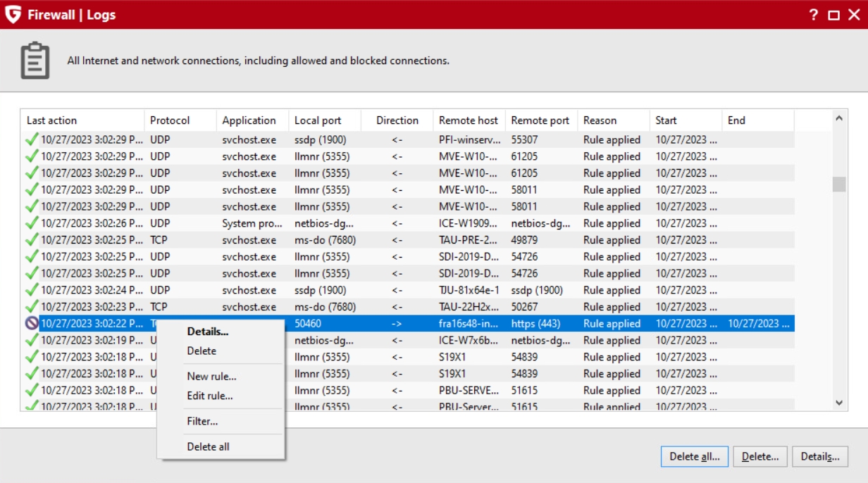Click the 'System pro...' application cell
The width and height of the screenshot is (868, 483).
(252, 222)
